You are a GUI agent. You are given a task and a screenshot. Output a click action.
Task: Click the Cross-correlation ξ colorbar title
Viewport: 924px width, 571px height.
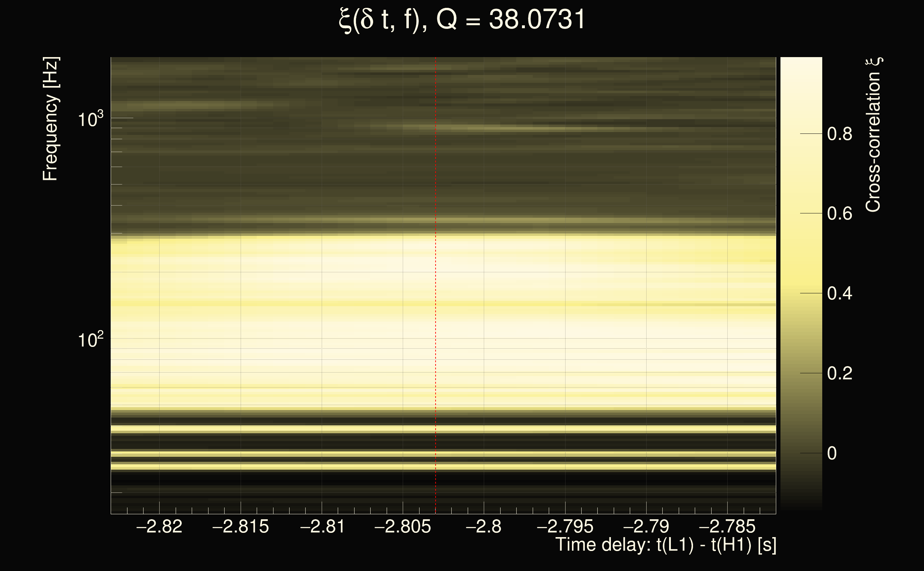873,135
